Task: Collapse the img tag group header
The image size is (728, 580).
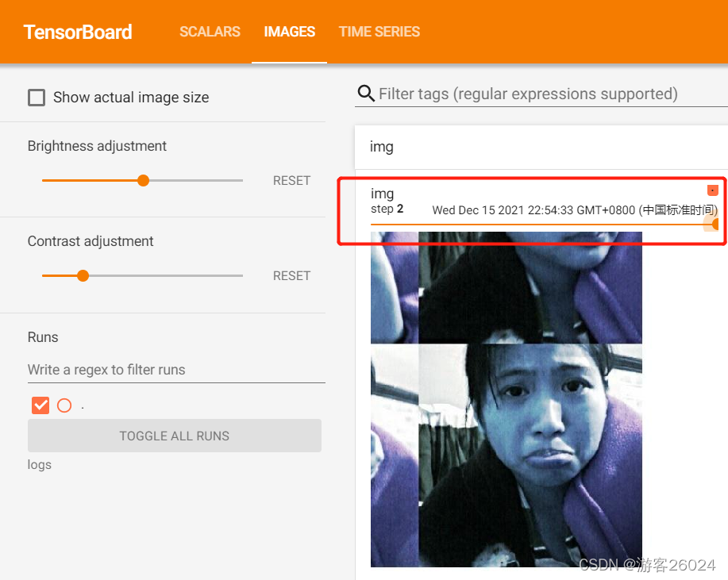Action: click(x=541, y=147)
